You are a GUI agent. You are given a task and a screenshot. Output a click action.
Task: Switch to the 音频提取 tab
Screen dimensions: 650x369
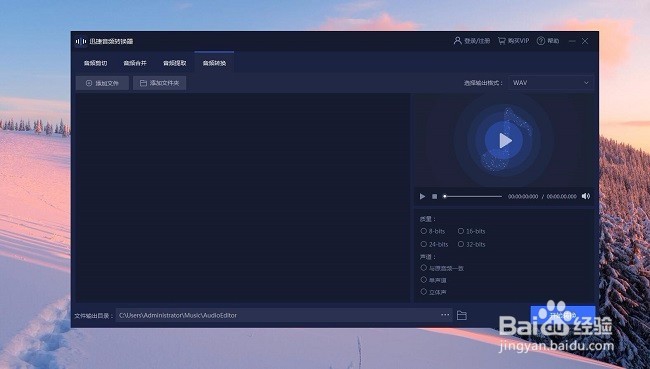175,63
